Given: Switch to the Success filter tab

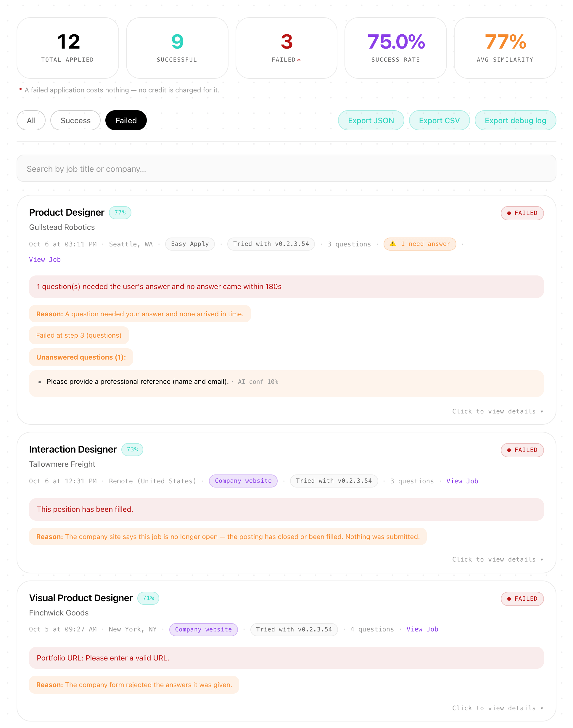Looking at the screenshot, I should coord(75,121).
